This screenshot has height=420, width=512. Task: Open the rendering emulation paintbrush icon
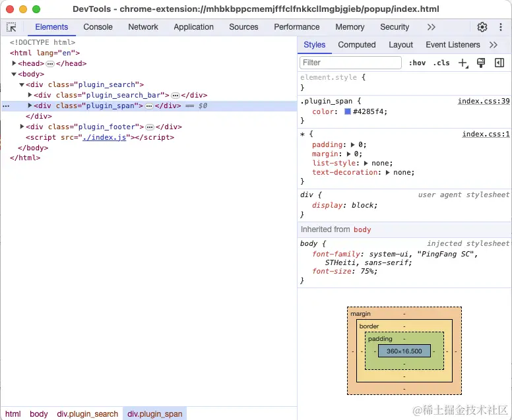tap(480, 63)
